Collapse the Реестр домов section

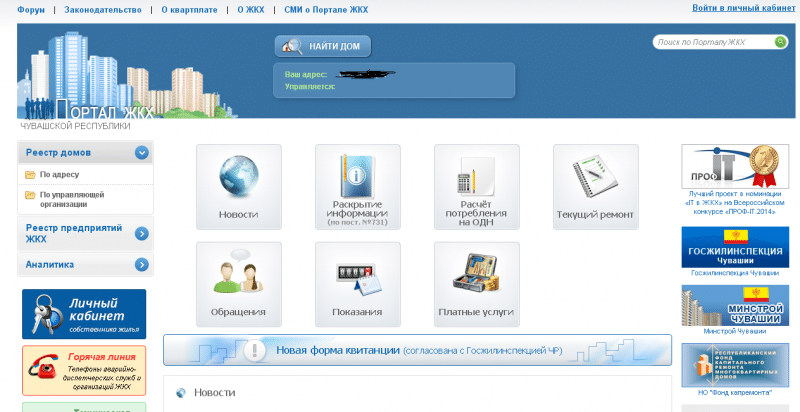coord(142,153)
